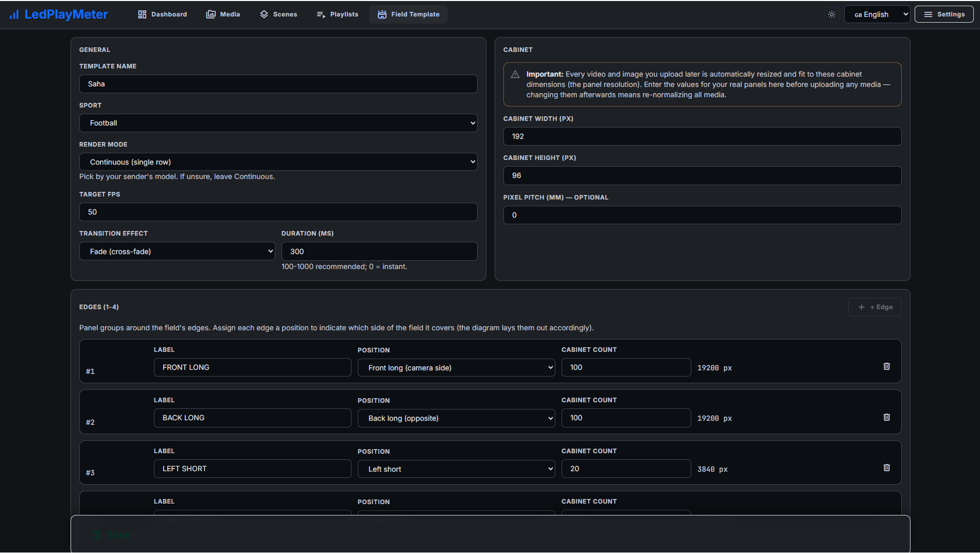Open the Playlists tab
The width and height of the screenshot is (980, 553).
[x=338, y=14]
